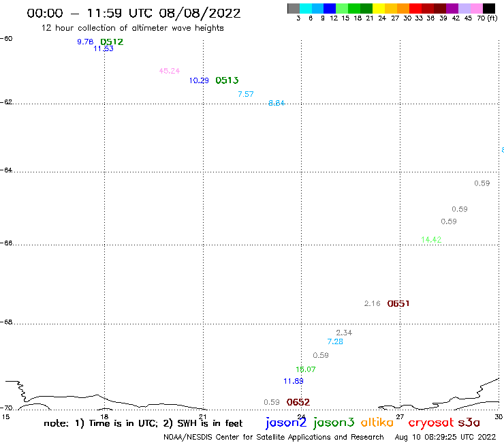The width and height of the screenshot is (504, 443).
Task: Click the -62 latitude axis label
Action: (x=6, y=102)
